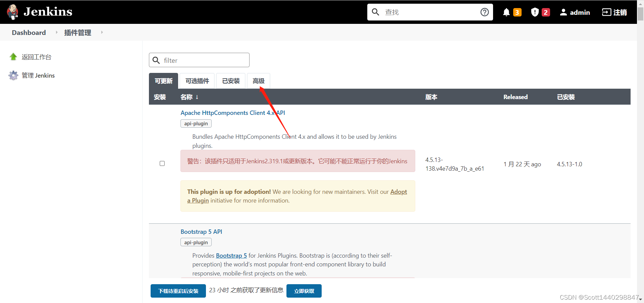
Task: Click the gear icon for 管理 Jenkins
Action: [13, 75]
